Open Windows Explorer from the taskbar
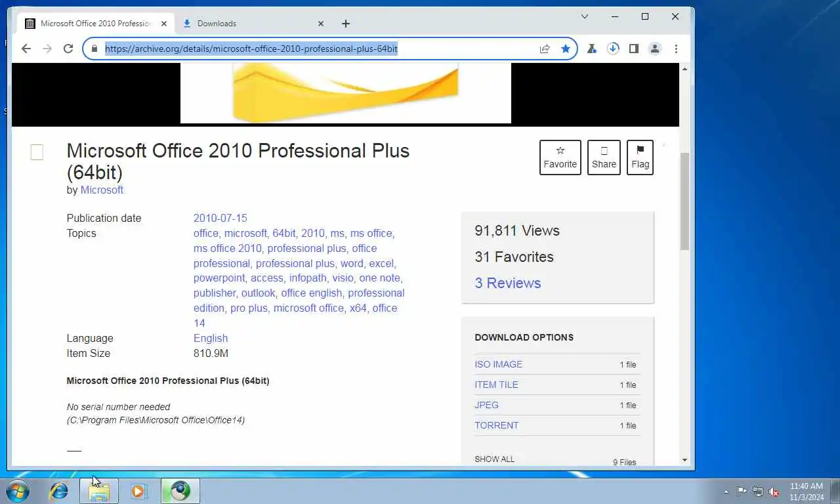The width and height of the screenshot is (840, 504). (99, 491)
